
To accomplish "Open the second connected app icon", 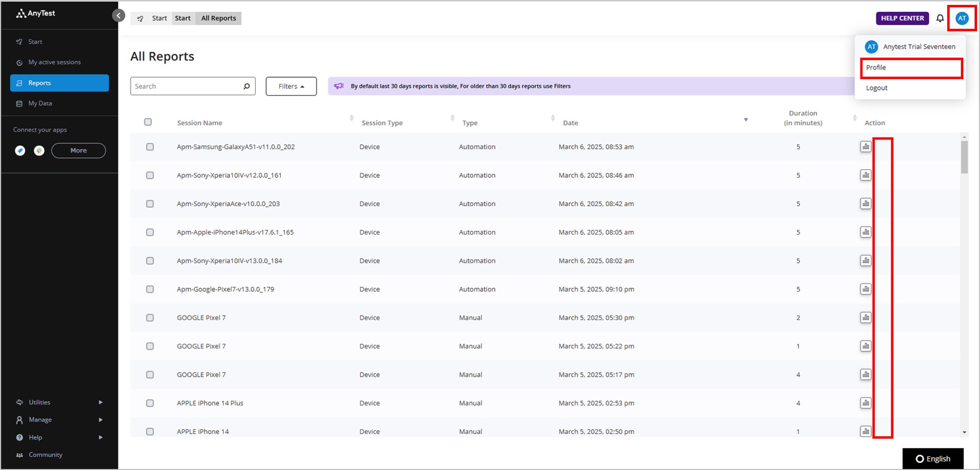I will click(39, 151).
